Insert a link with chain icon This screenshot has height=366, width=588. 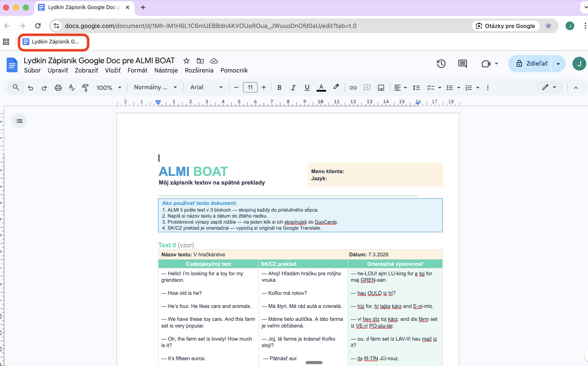[x=353, y=87]
